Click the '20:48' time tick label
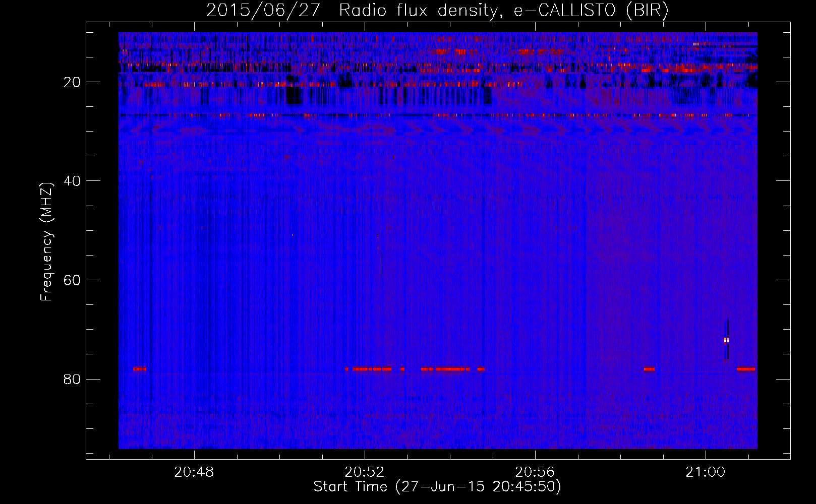Viewport: 816px width, 504px height. 194,472
